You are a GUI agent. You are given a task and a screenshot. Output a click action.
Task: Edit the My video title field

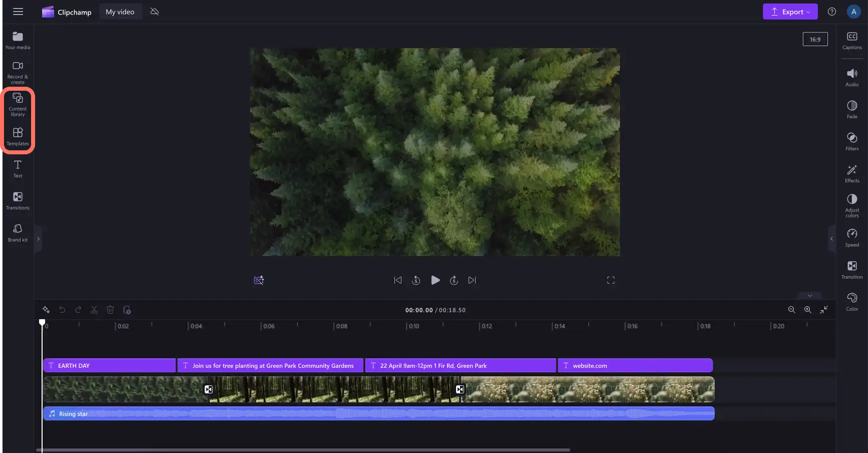pyautogui.click(x=120, y=12)
